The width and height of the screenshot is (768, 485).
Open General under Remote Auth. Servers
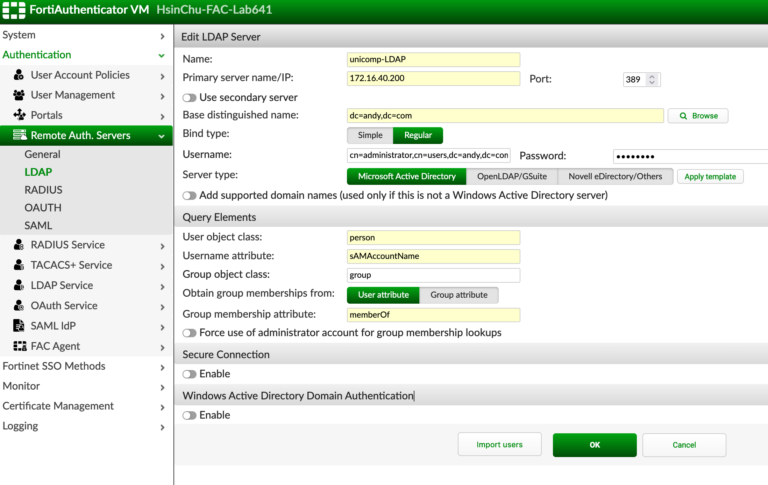[x=43, y=154]
